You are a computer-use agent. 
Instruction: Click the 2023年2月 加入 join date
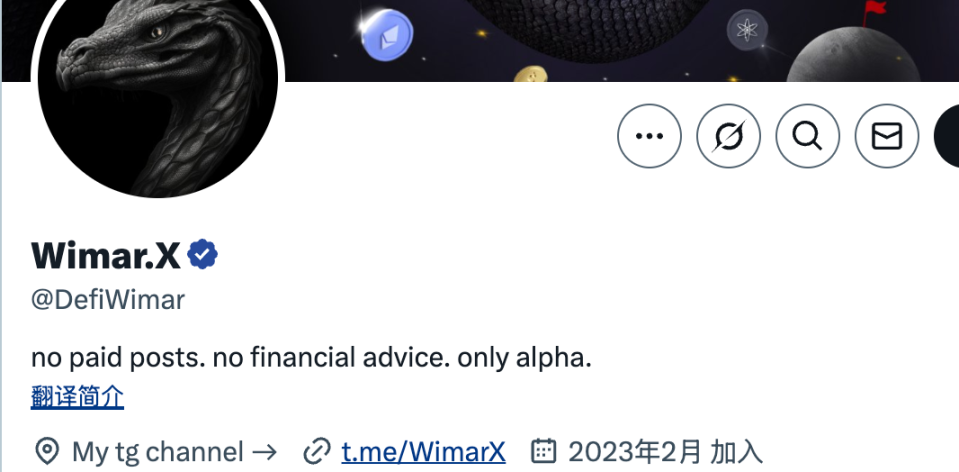665,452
